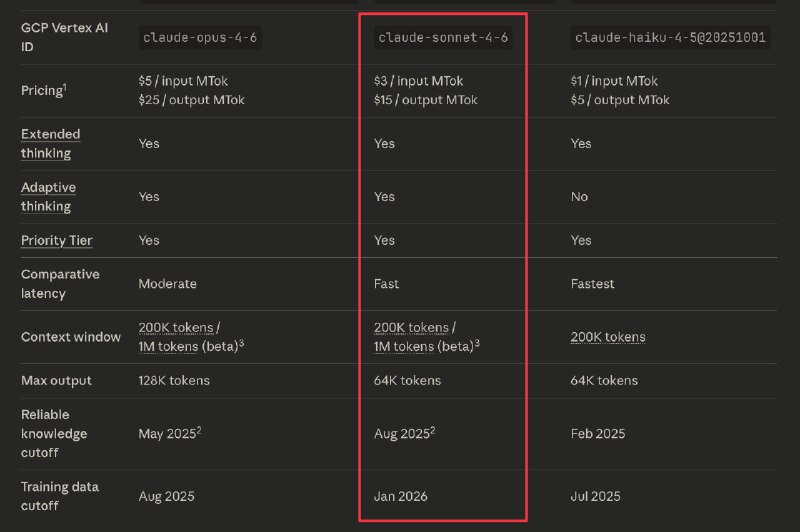Click the Jan 2026 training cutoff value
The width and height of the screenshot is (800, 532).
(x=401, y=496)
